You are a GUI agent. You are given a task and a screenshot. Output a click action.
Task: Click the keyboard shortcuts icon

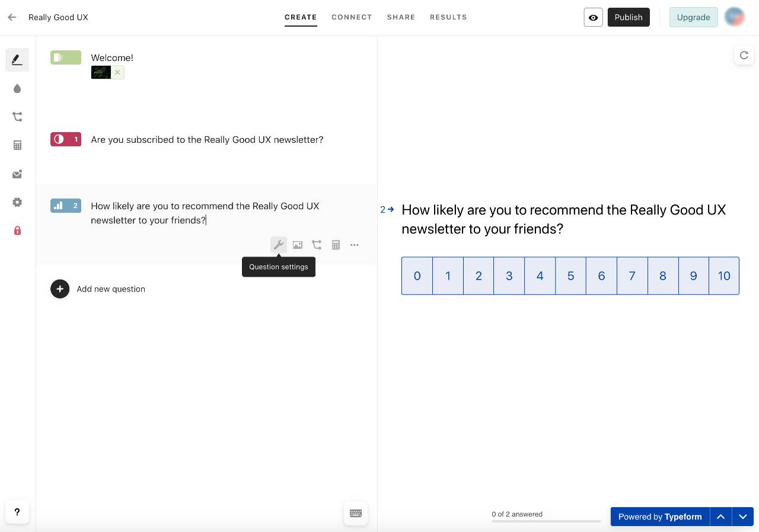coord(356,514)
